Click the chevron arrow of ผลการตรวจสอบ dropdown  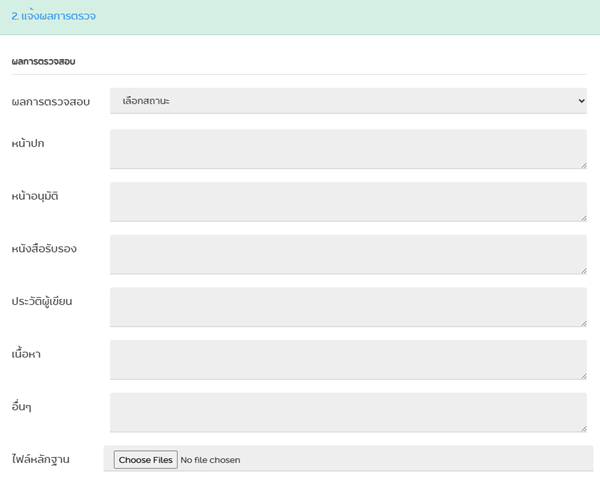[x=581, y=101]
